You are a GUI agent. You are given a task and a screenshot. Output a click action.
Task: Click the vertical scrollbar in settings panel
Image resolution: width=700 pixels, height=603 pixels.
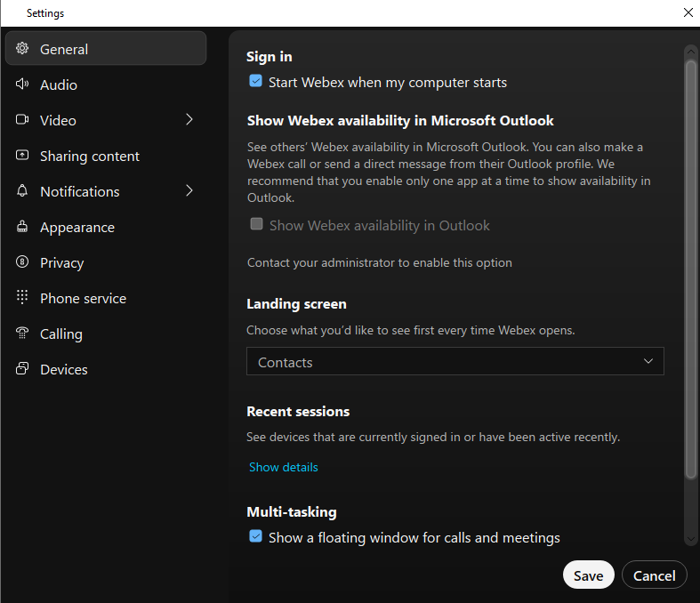pos(691,267)
